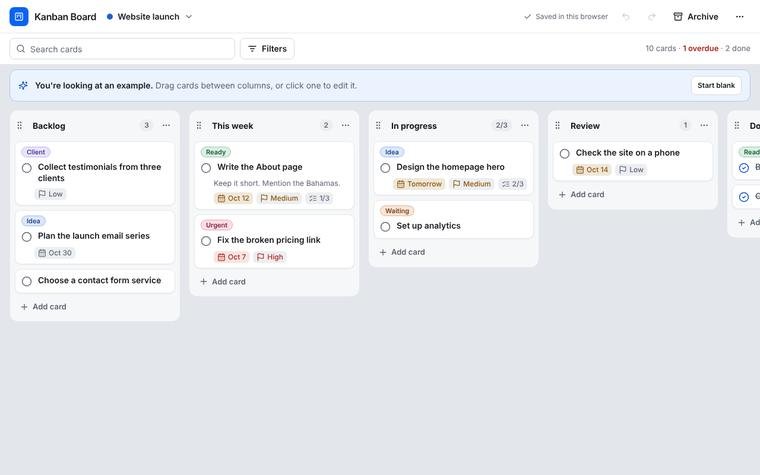This screenshot has width=760, height=475.
Task: Mark Set up analytics done
Action: pyautogui.click(x=385, y=226)
